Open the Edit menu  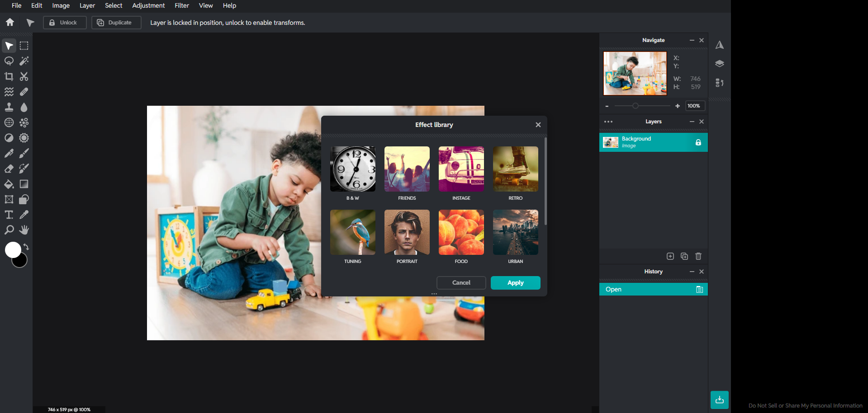(x=37, y=5)
